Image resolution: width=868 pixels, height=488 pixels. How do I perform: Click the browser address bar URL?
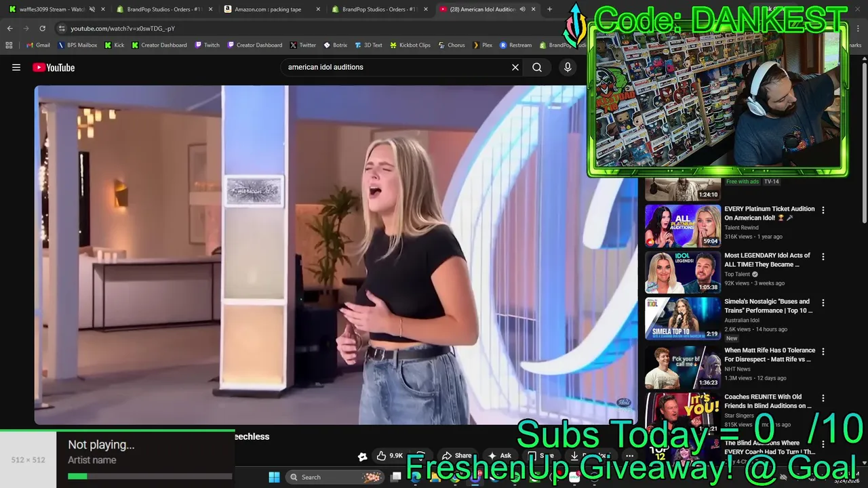(123, 28)
